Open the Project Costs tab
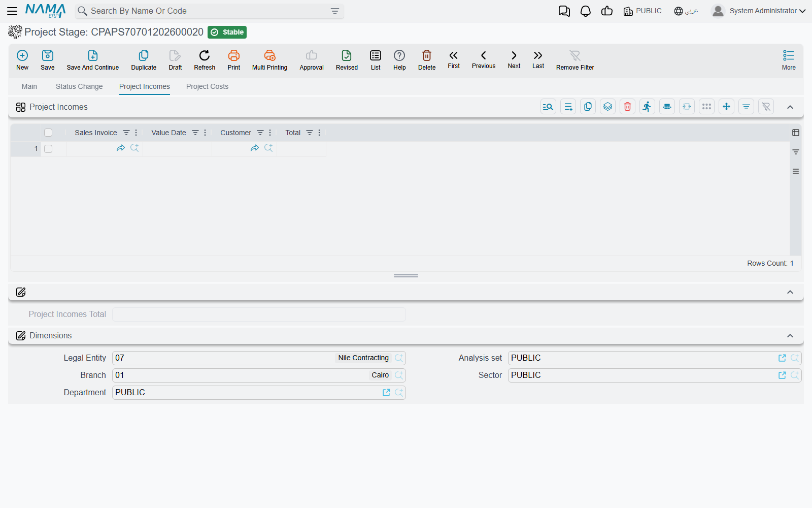812x508 pixels. 207,86
